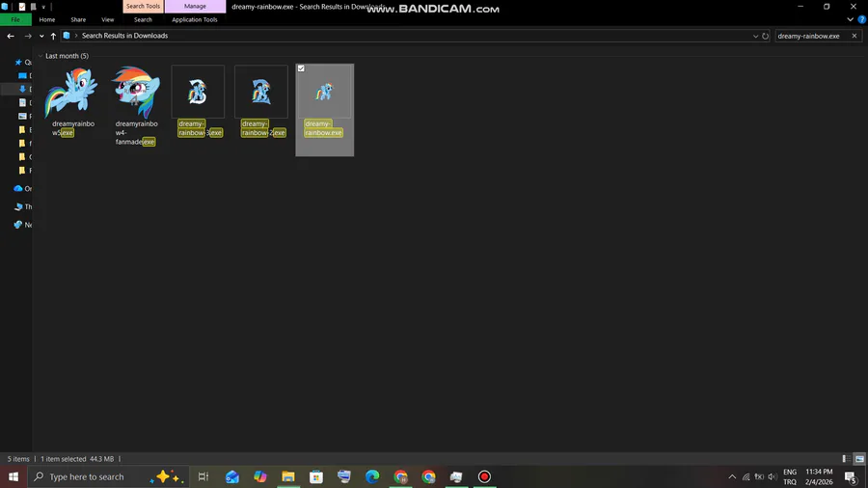Click the address bar Search Results in Downloads
This screenshot has width=868, height=488.
tap(124, 36)
